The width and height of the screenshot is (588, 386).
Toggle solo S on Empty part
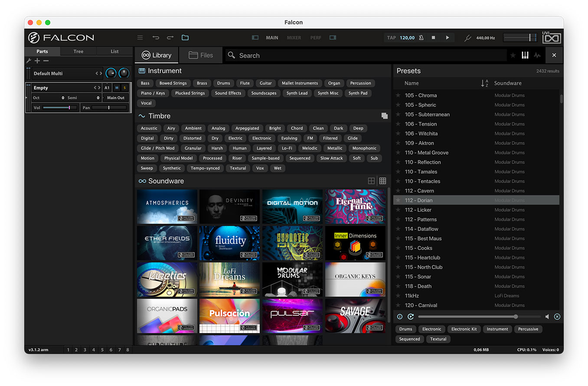[x=124, y=88]
